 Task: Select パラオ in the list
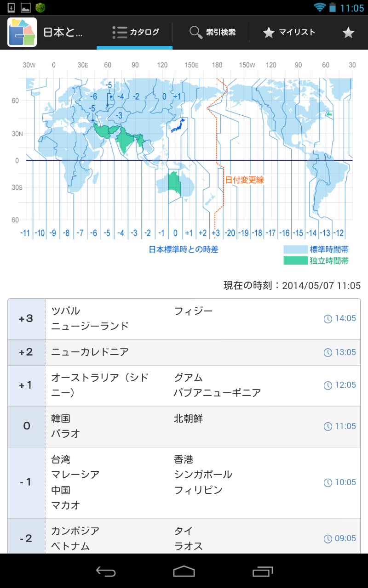(65, 434)
